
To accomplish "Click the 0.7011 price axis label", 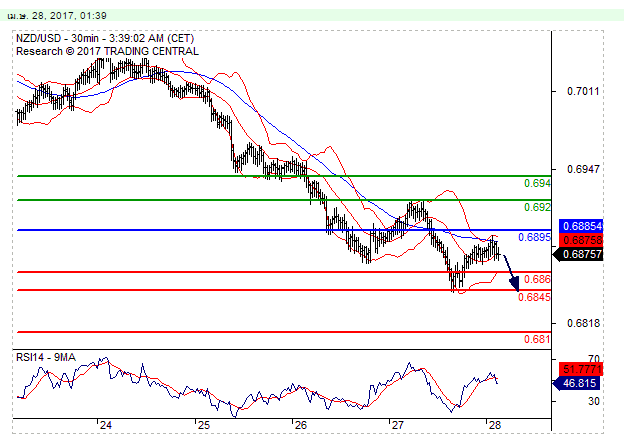I will click(583, 92).
